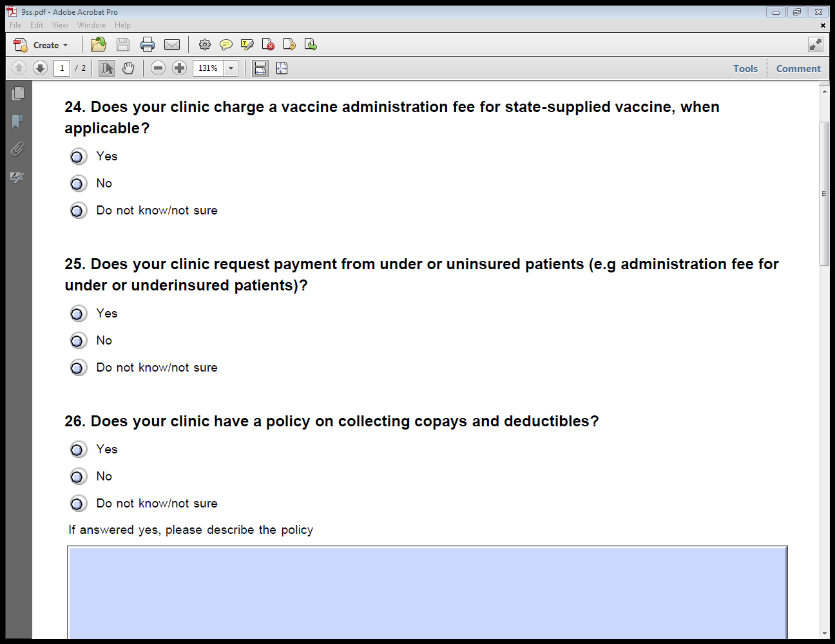Click the 131% zoom value field
The image size is (835, 644).
tap(208, 68)
